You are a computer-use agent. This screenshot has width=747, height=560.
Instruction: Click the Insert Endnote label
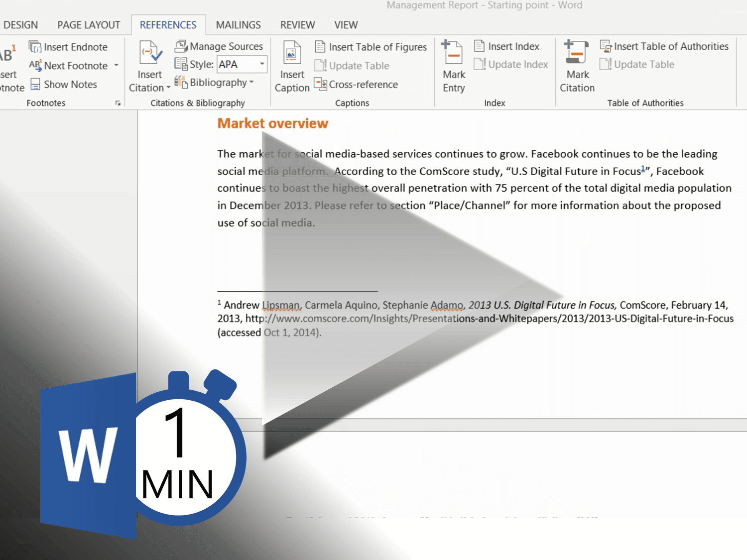pyautogui.click(x=76, y=47)
